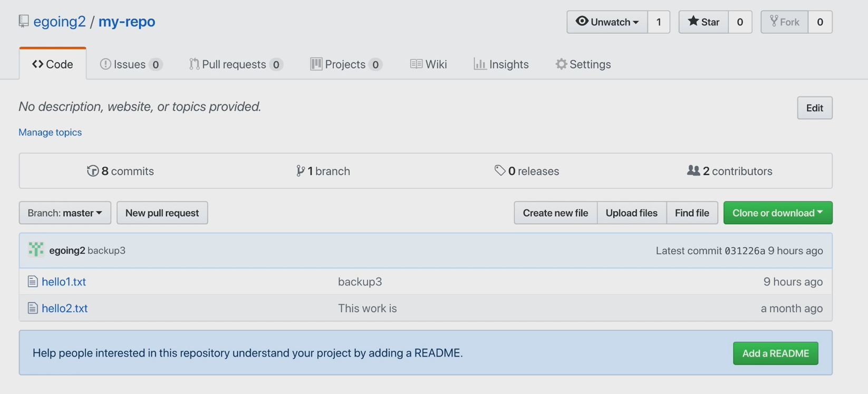Click 'a month ago' in hello2.txt row
This screenshot has width=868, height=394.
tap(792, 308)
